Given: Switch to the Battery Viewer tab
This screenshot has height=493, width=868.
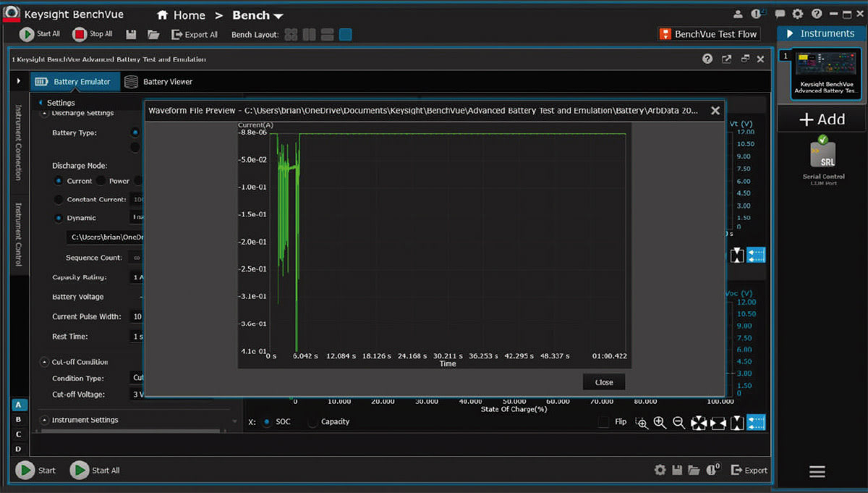Looking at the screenshot, I should (x=158, y=82).
